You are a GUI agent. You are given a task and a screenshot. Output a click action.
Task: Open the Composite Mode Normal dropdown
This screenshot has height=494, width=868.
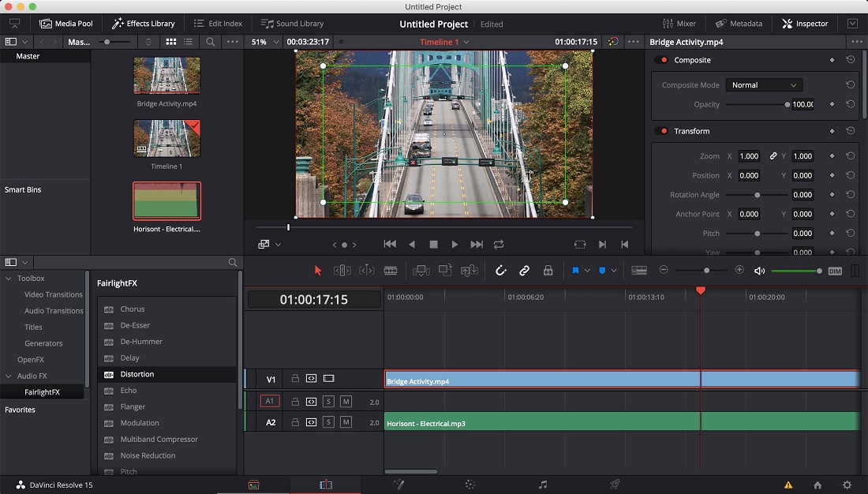(x=764, y=84)
